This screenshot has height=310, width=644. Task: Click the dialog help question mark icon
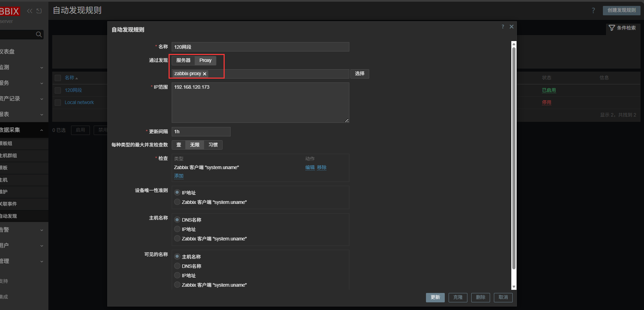click(x=503, y=27)
